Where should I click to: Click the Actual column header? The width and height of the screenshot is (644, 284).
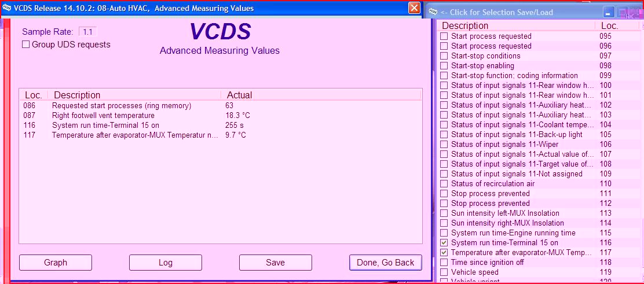pos(239,95)
